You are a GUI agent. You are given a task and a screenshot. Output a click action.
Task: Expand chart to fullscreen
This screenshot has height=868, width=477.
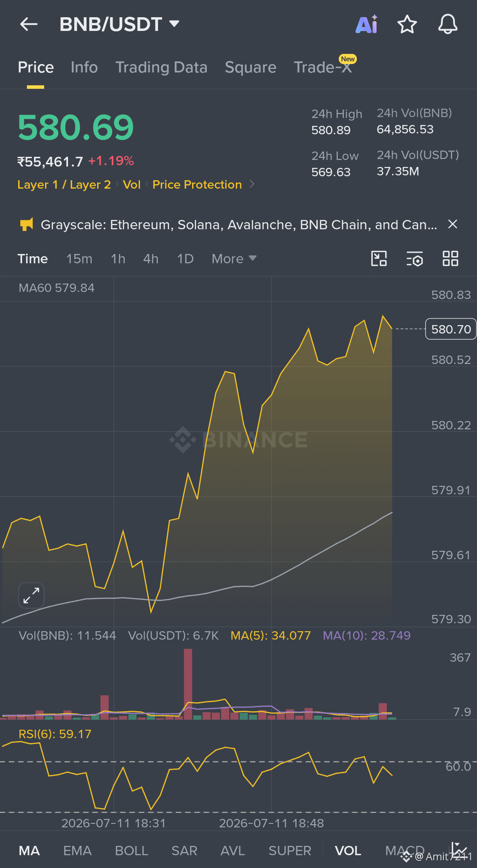click(31, 595)
